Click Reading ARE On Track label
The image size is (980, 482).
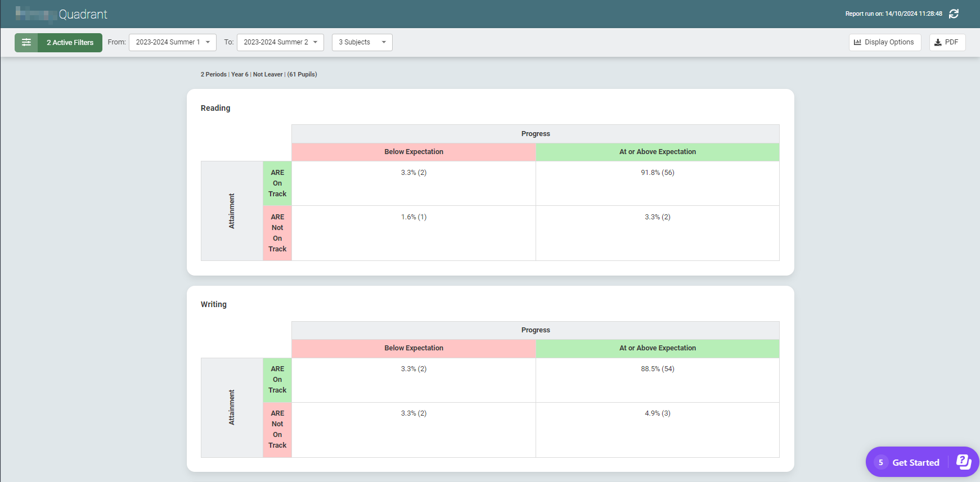277,183
